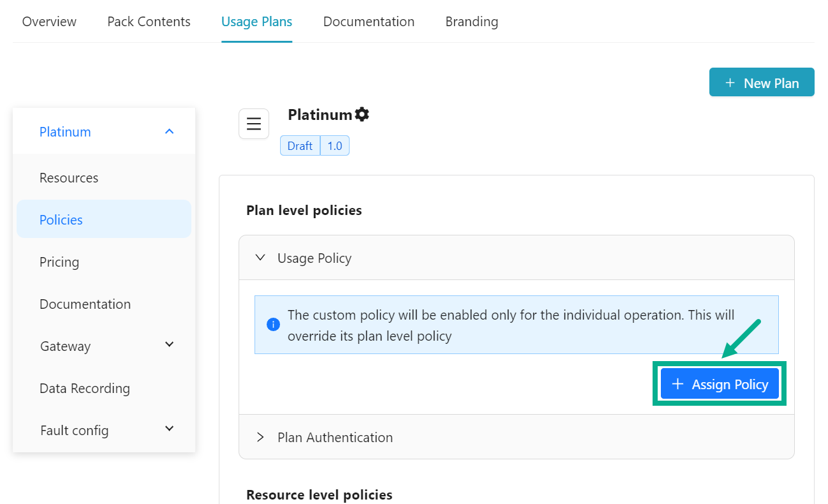828x504 pixels.
Task: Open Platinum plan settings gear icon
Action: pos(362,115)
